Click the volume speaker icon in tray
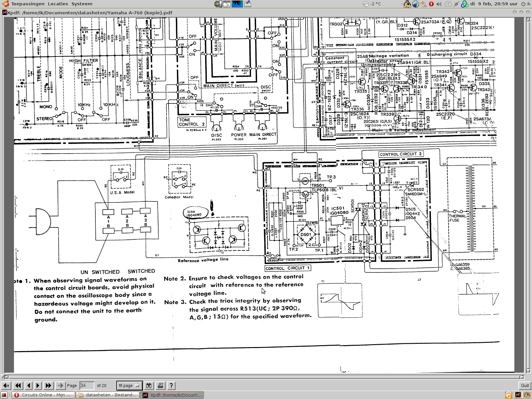The height and width of the screenshot is (399, 532). point(439,4)
